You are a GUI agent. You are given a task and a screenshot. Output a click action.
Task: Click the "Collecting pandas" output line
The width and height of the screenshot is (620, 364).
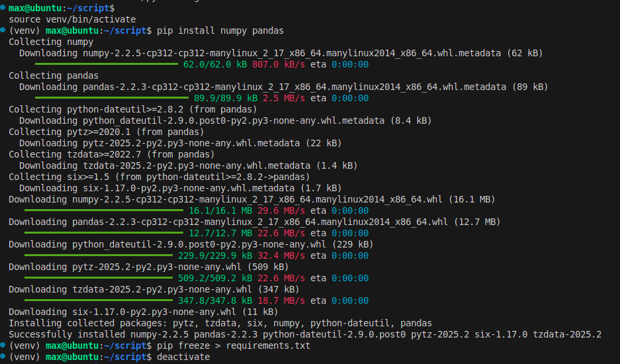(x=54, y=75)
